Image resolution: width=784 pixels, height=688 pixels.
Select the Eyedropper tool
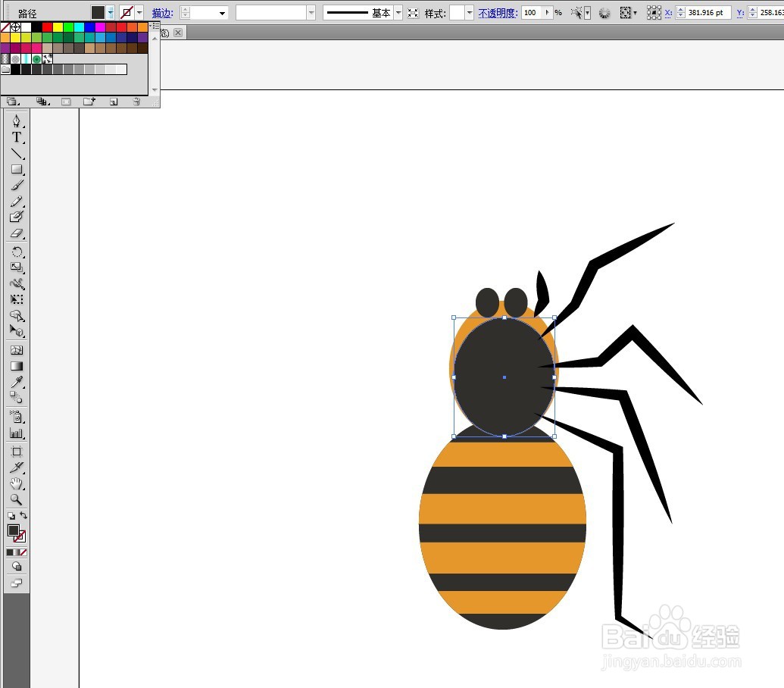17,382
